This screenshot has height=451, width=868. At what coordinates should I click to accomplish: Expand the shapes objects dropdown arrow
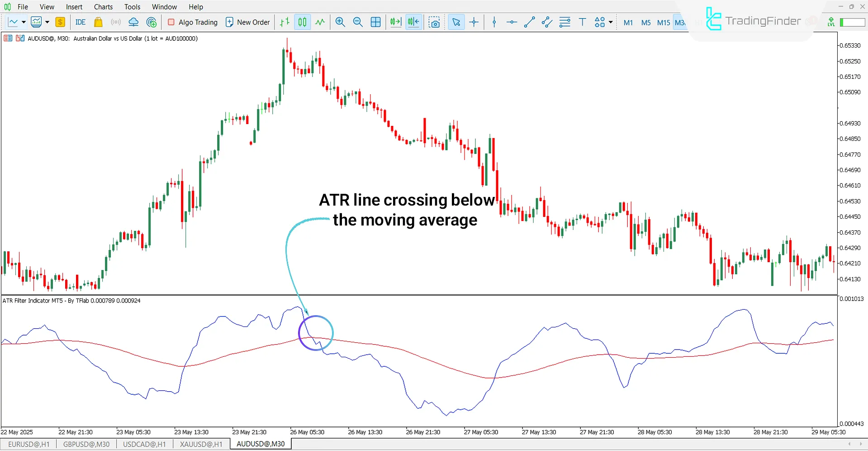611,22
